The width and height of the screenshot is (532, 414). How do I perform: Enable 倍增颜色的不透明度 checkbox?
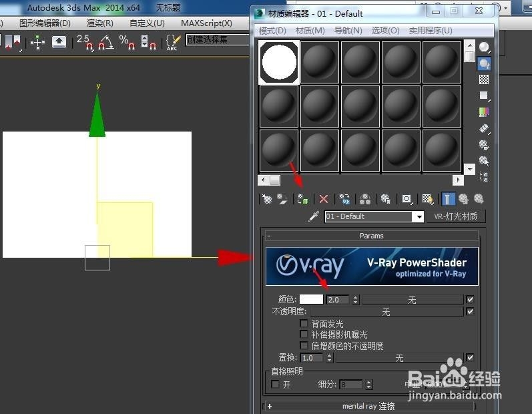(304, 345)
